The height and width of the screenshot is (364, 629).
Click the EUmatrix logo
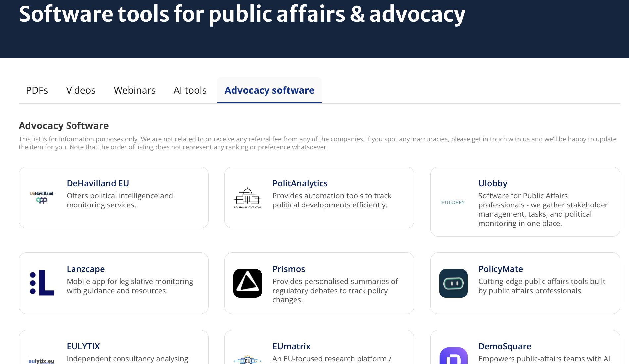pyautogui.click(x=248, y=360)
